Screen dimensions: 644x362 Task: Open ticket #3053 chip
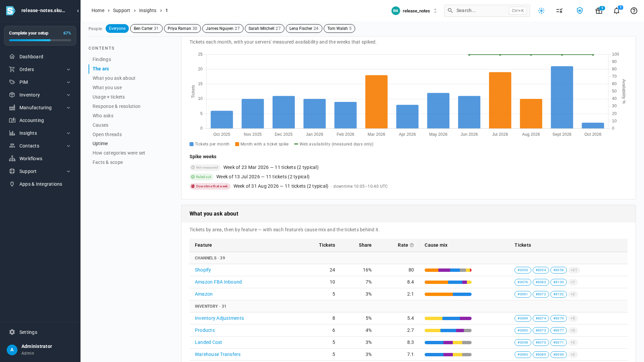[x=523, y=270]
